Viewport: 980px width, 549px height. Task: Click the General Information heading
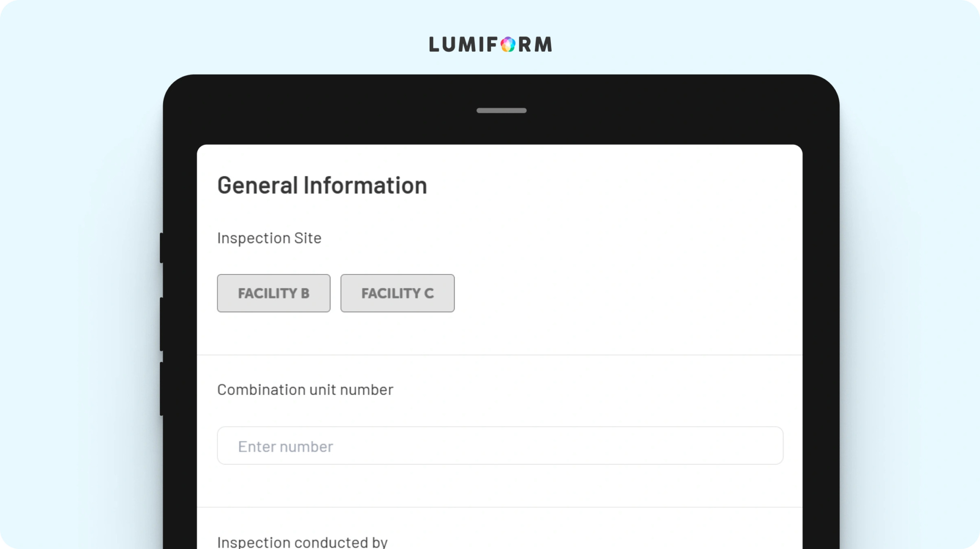click(322, 186)
